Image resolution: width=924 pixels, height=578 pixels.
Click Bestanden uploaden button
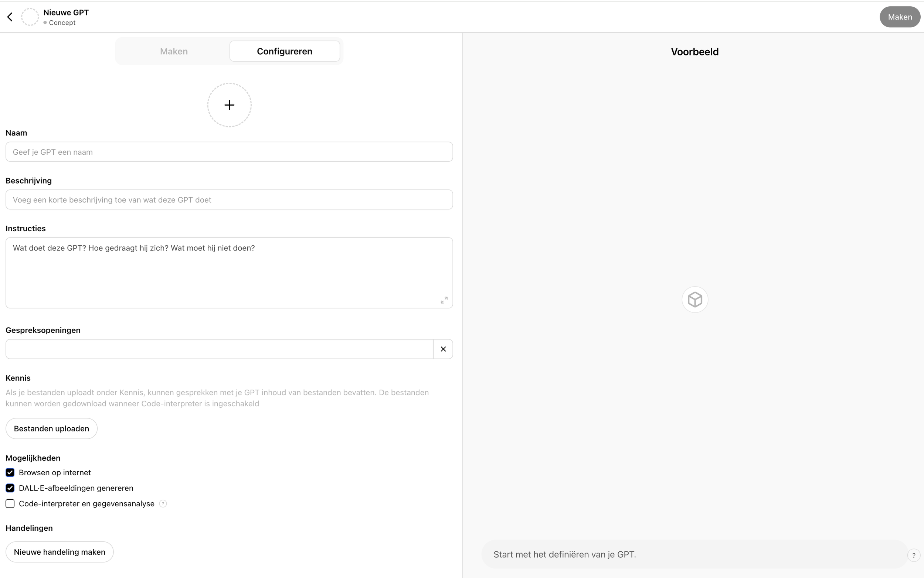click(x=51, y=428)
